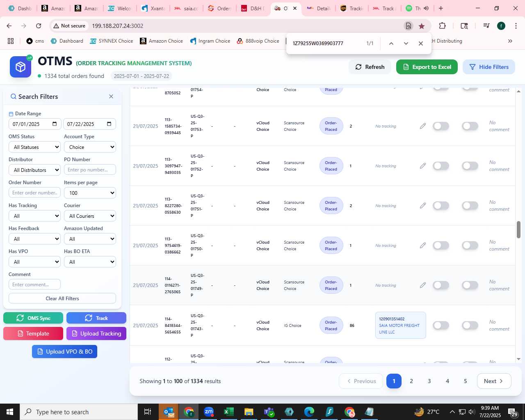Click the OMS Sync button
The width and height of the screenshot is (525, 420).
tap(33, 318)
